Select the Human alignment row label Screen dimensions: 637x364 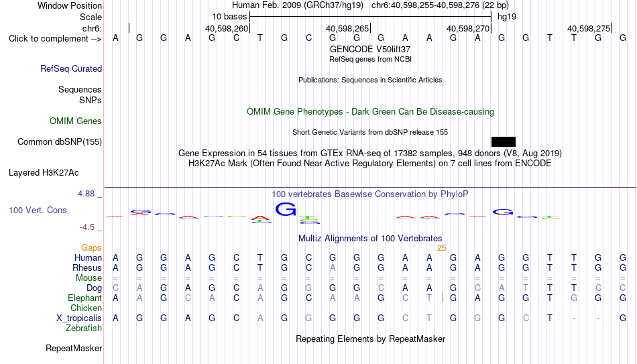pos(88,258)
